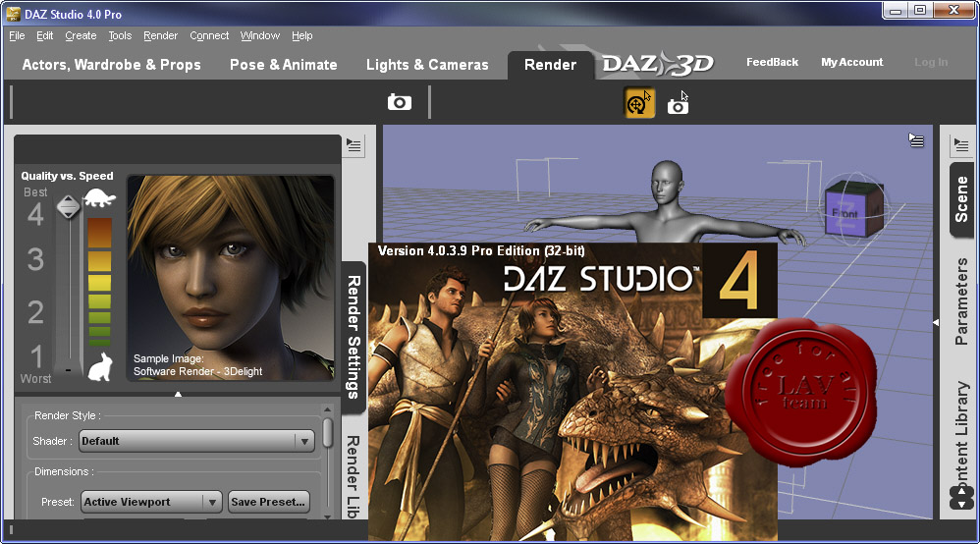Click quality level 4 label
Viewport: 980px width, 544px height.
(35, 214)
